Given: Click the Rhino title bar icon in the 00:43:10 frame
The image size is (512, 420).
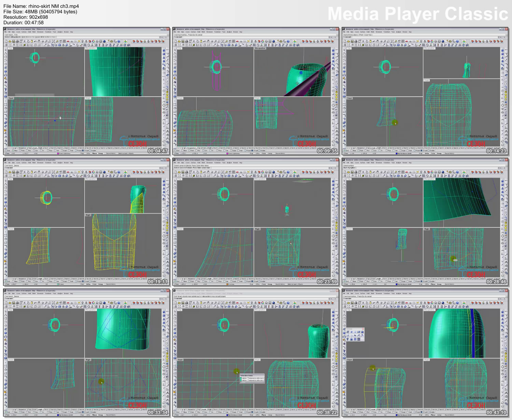Looking at the screenshot, I should click(344, 291).
